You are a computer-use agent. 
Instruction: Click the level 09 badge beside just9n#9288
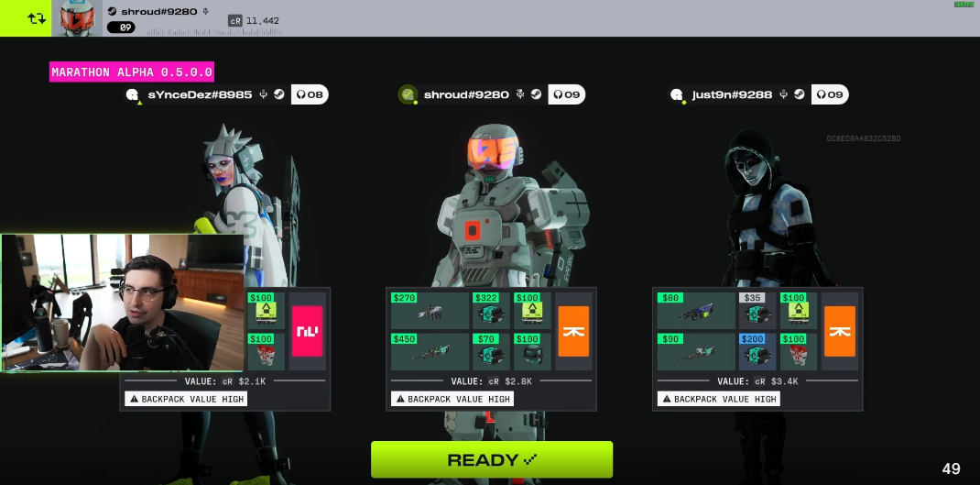coord(830,94)
